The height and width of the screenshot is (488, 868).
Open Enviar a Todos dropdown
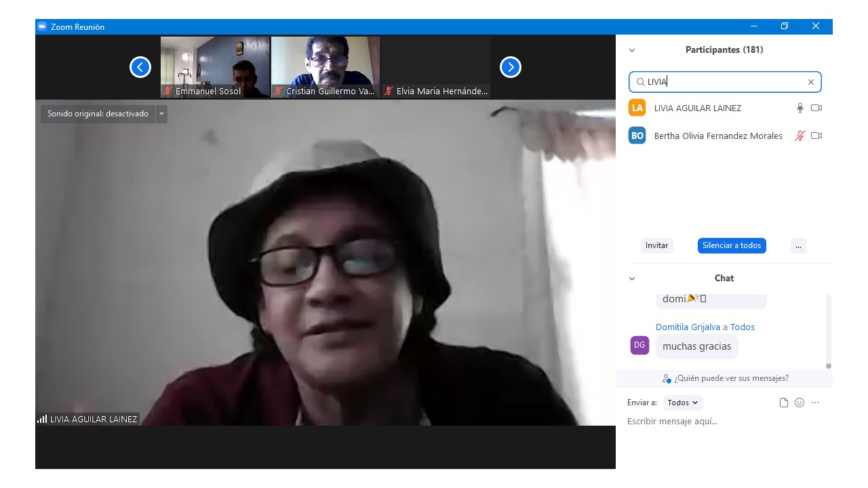pos(684,403)
